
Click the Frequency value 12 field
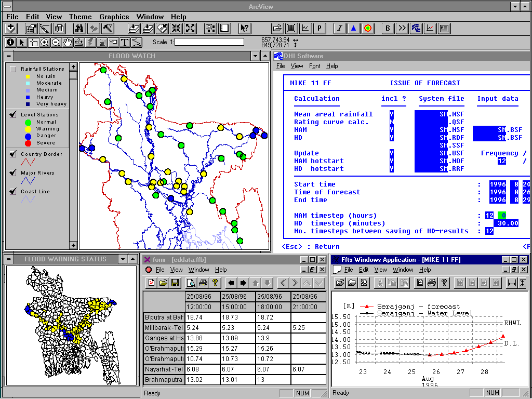coord(502,161)
